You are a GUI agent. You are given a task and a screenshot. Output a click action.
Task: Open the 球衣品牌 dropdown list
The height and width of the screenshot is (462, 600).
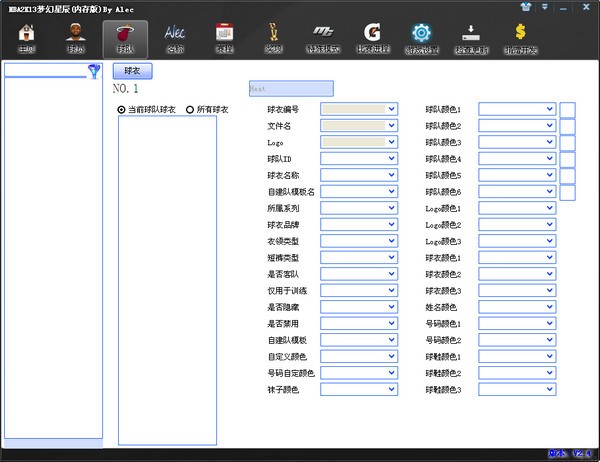pyautogui.click(x=392, y=224)
